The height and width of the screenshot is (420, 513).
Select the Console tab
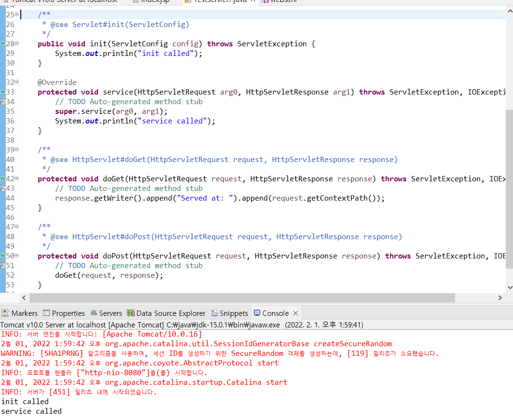pyautogui.click(x=276, y=313)
